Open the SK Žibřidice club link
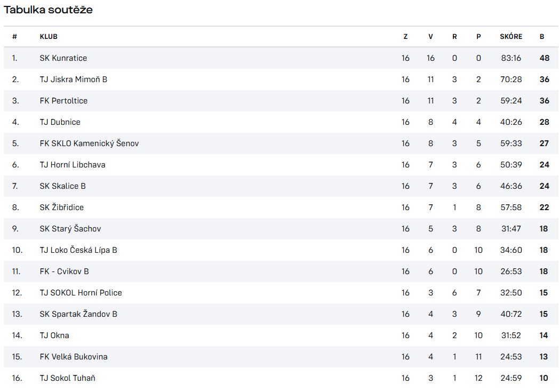 click(62, 207)
